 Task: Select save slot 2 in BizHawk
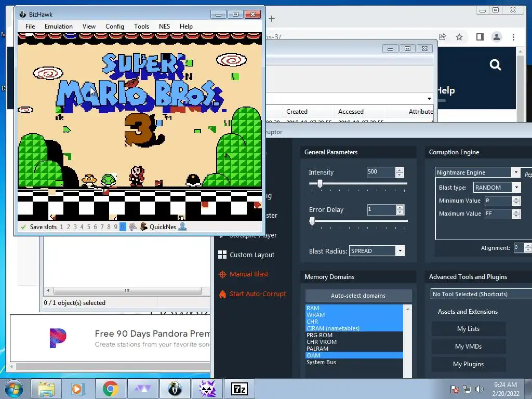[68, 227]
